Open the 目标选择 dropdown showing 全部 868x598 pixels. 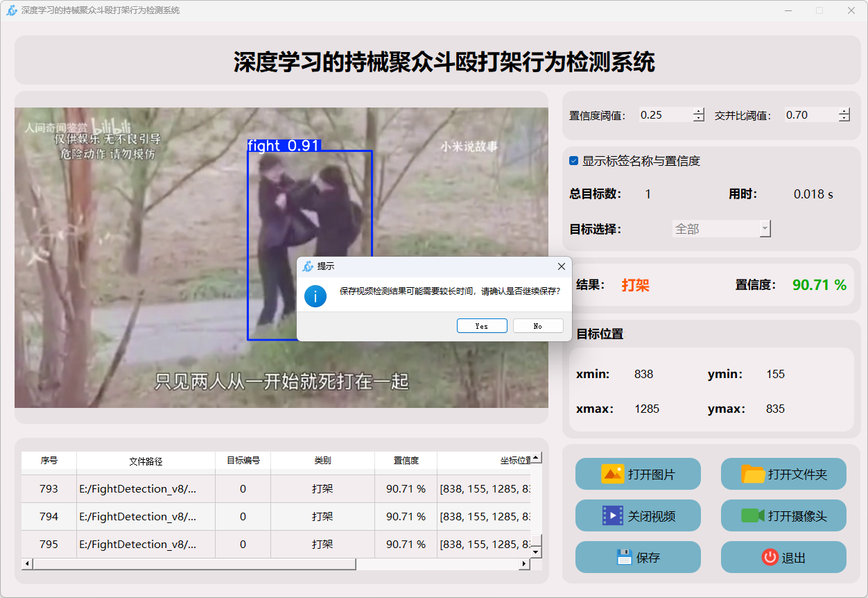pos(721,229)
